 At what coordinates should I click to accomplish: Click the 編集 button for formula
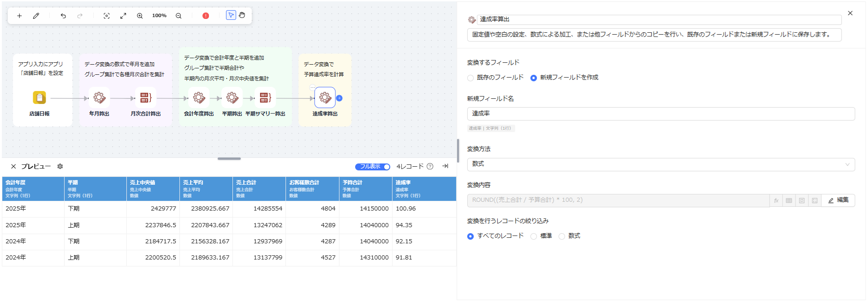pyautogui.click(x=838, y=200)
